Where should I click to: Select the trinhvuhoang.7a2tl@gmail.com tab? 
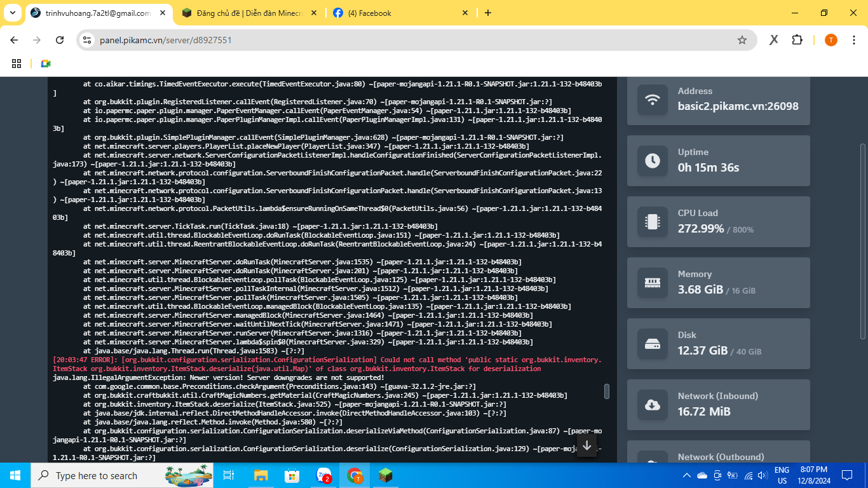[x=98, y=13]
